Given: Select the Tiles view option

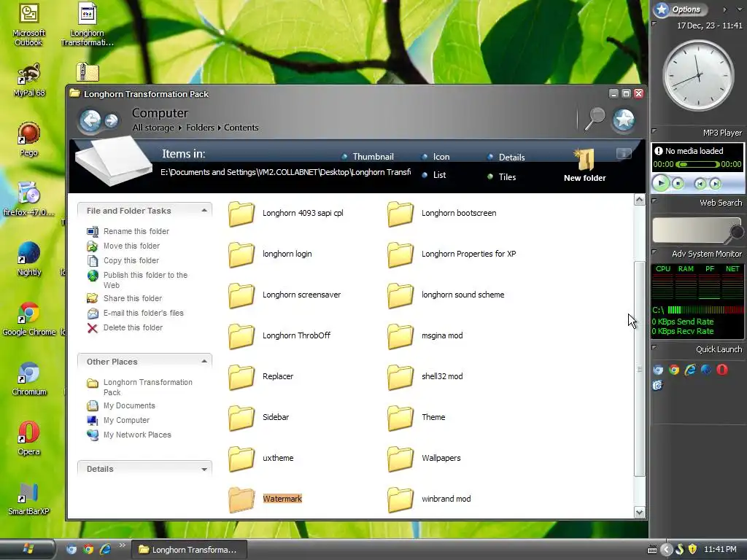Looking at the screenshot, I should pos(502,177).
